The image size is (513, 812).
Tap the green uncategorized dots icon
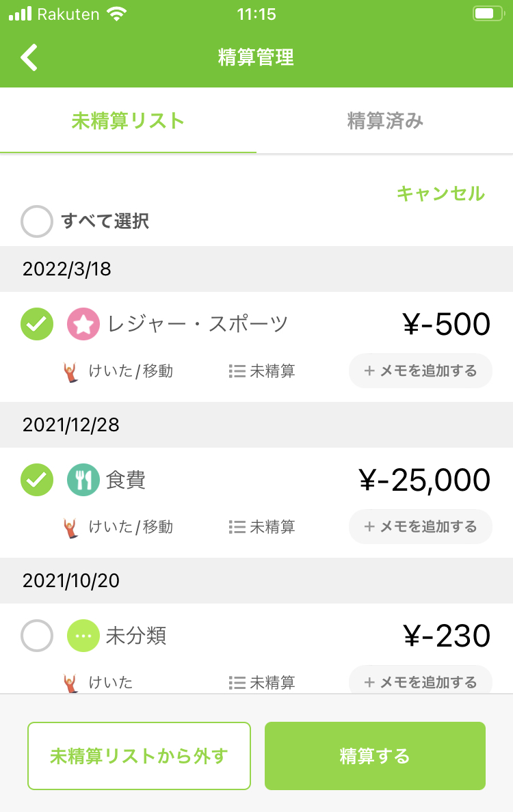click(x=83, y=636)
